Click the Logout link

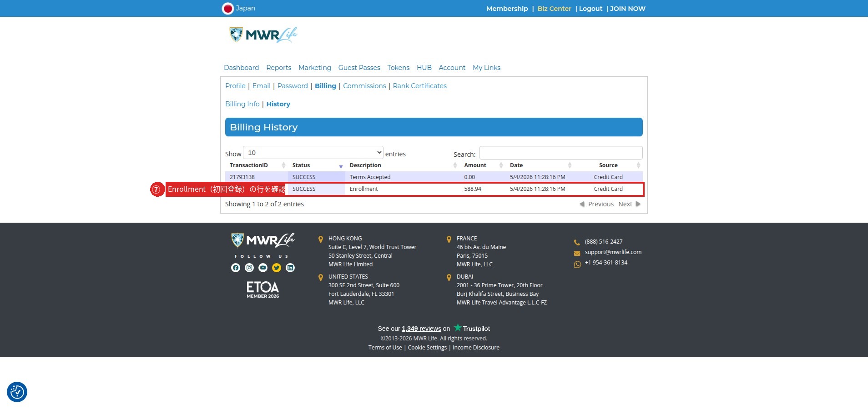[x=590, y=9]
